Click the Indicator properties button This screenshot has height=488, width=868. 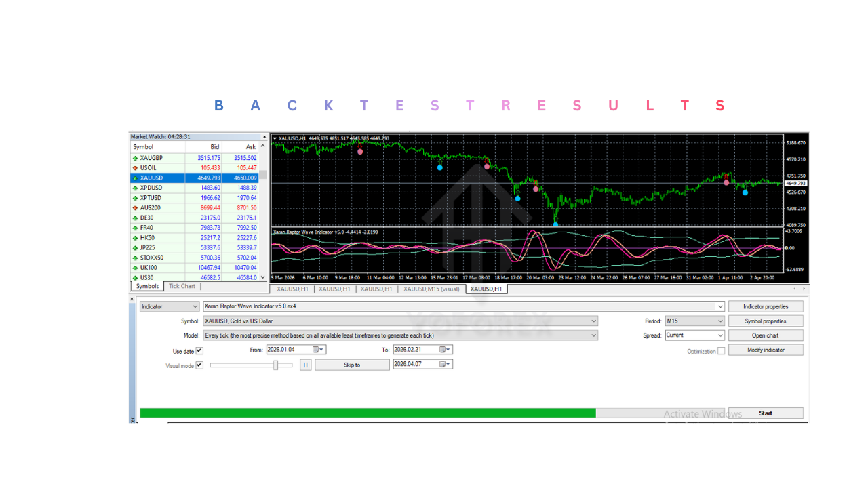tap(765, 306)
